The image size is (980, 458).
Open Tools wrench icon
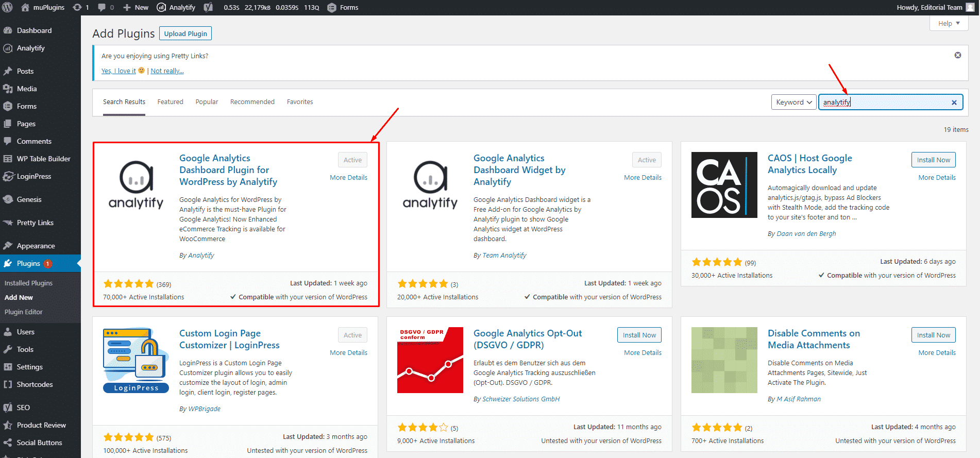[x=8, y=349]
